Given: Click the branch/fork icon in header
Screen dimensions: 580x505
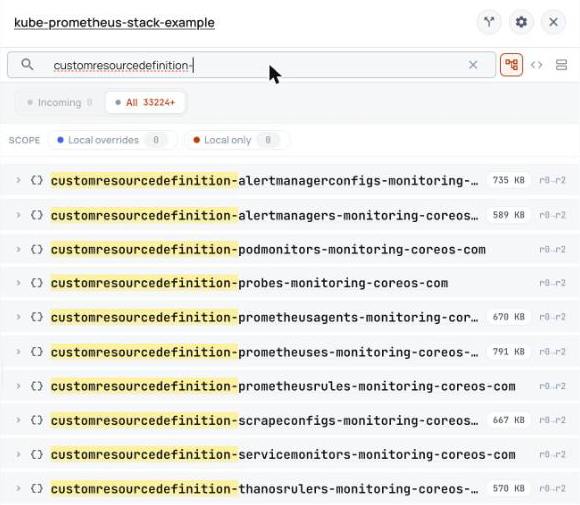Looking at the screenshot, I should 489,22.
